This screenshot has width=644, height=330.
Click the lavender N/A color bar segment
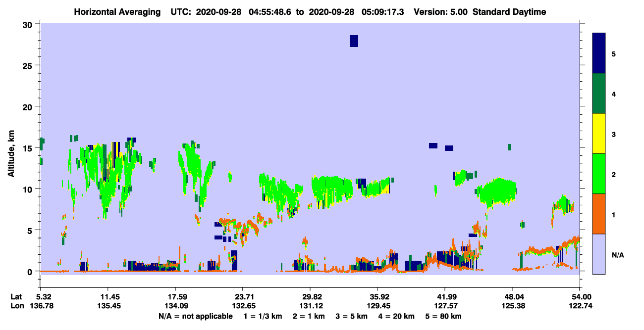599,254
